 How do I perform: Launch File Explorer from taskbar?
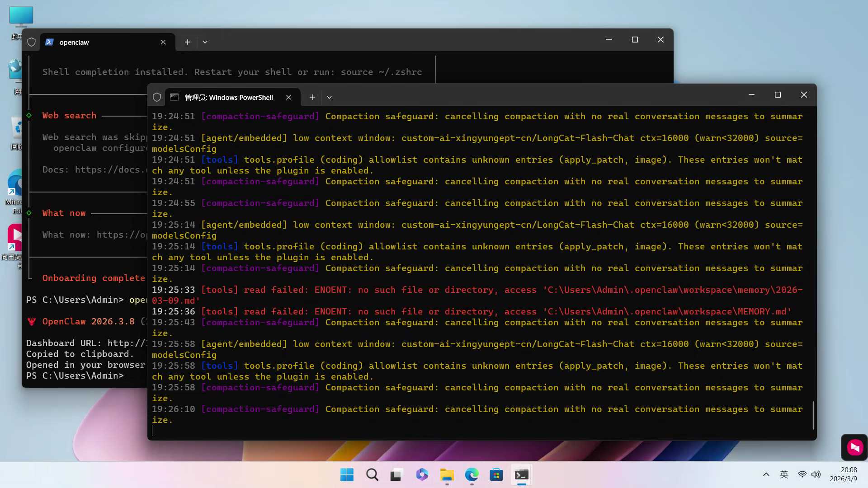coord(447,474)
